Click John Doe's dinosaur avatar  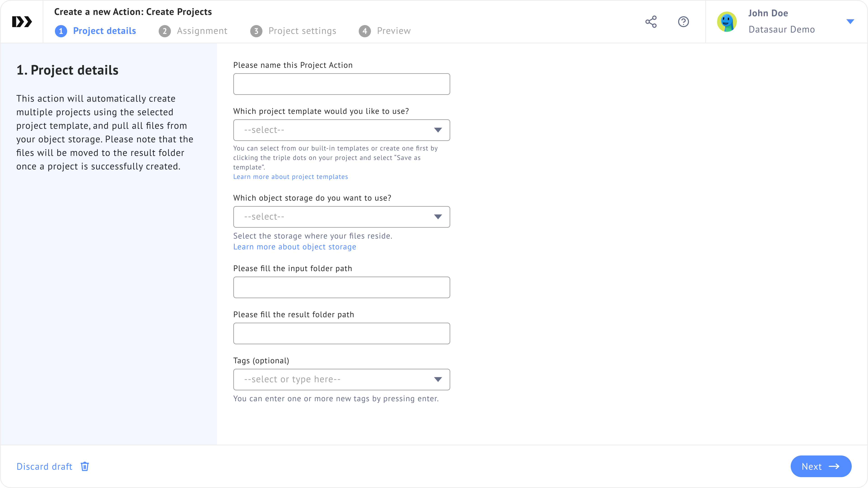(726, 21)
